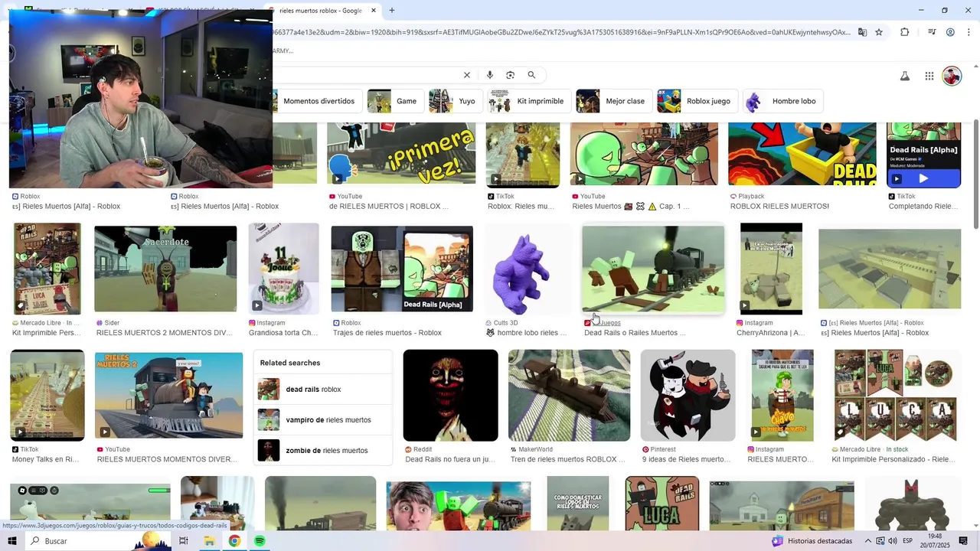Open the Rieles Muertos 2 YouTube thumbnail
980x551 pixels.
168,396
